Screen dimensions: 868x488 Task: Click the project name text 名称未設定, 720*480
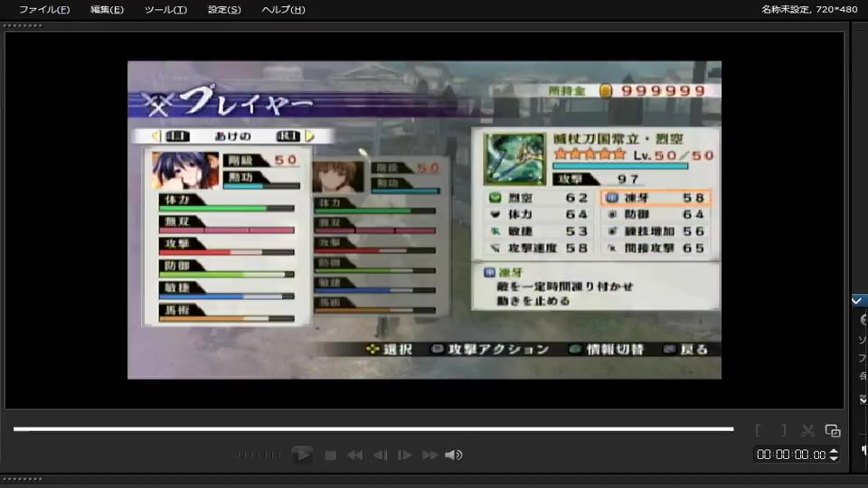tap(808, 9)
